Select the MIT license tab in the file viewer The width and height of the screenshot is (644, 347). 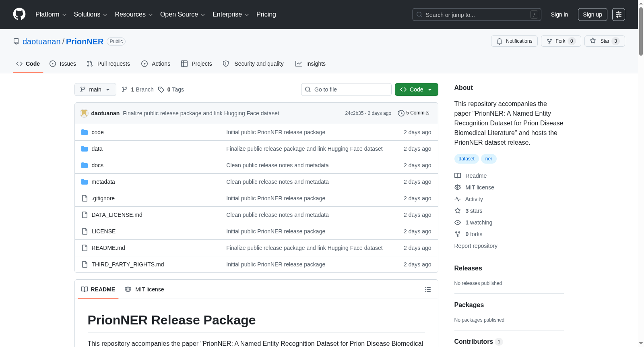[x=144, y=289]
